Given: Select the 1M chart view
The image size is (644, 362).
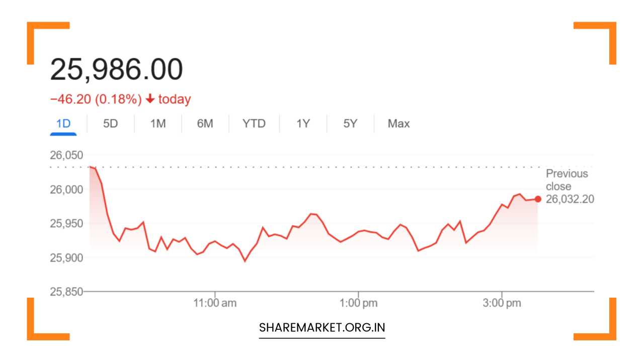Looking at the screenshot, I should click(157, 123).
